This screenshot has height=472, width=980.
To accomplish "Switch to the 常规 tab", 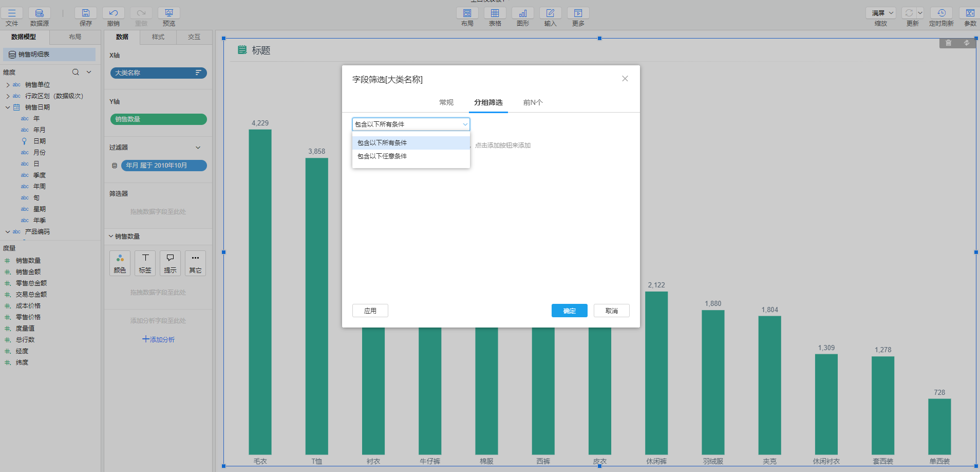I will coord(446,103).
